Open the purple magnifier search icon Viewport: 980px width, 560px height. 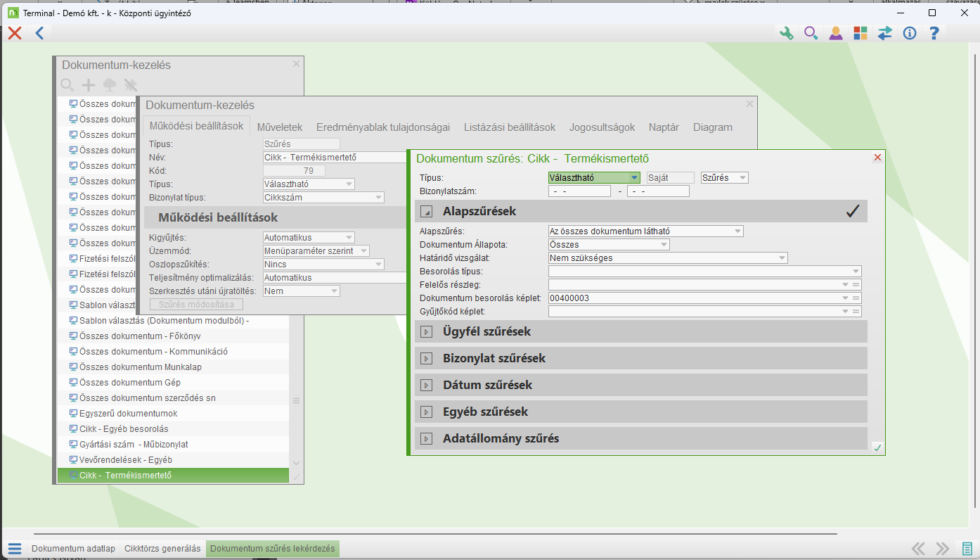tap(811, 33)
